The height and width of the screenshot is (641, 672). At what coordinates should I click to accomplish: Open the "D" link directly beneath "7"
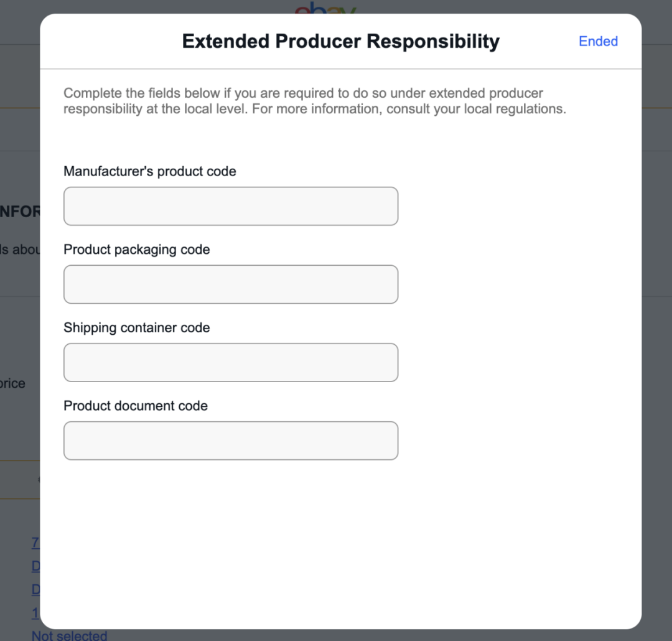[35, 566]
